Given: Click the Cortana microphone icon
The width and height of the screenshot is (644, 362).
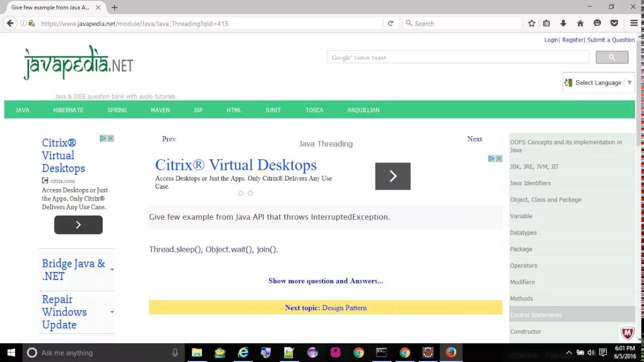Looking at the screenshot, I should pos(175,353).
